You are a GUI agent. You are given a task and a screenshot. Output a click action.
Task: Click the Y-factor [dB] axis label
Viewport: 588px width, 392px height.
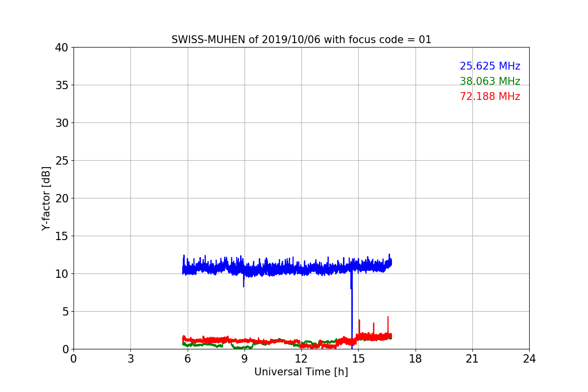pos(46,198)
